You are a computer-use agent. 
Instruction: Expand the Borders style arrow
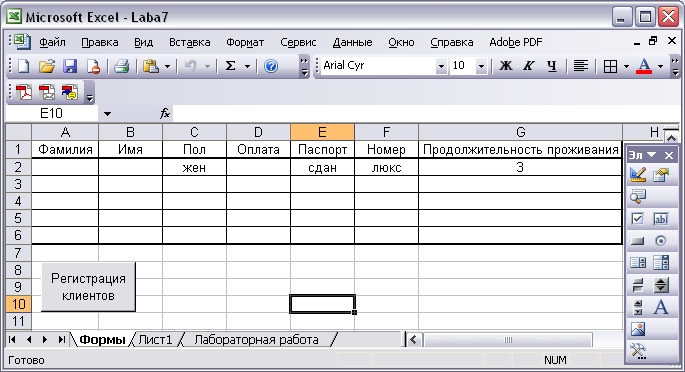[626, 66]
